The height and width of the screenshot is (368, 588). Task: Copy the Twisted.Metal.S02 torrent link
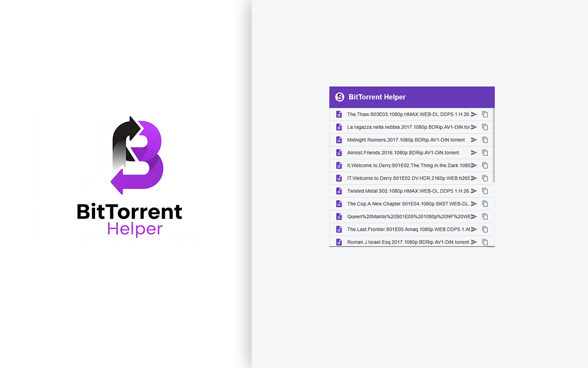pyautogui.click(x=485, y=191)
